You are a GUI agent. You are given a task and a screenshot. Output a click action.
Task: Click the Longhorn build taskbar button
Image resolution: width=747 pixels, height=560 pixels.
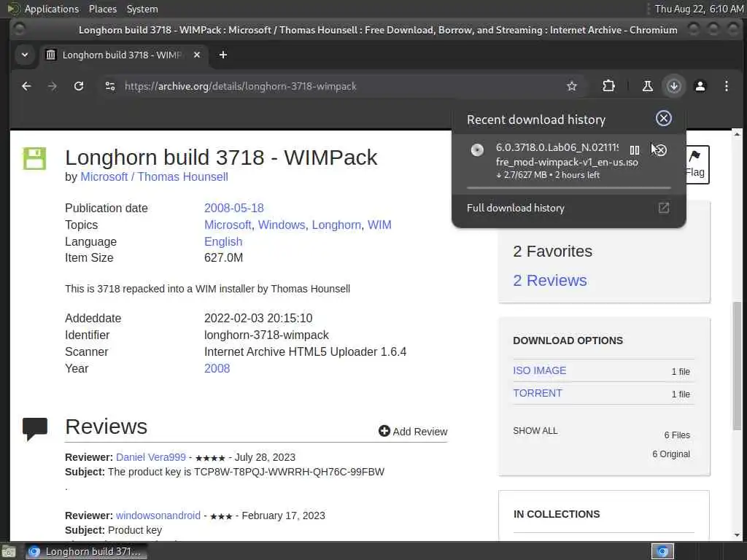85,551
